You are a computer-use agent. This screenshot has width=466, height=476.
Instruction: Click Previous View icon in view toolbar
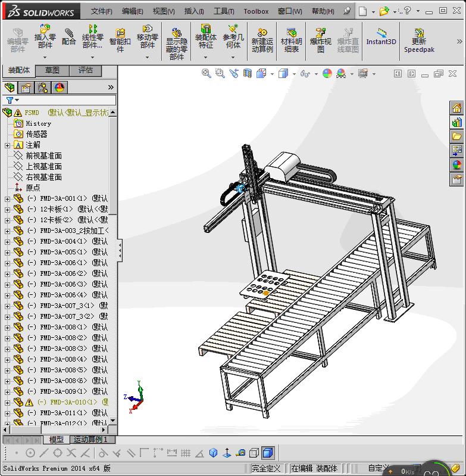click(233, 73)
